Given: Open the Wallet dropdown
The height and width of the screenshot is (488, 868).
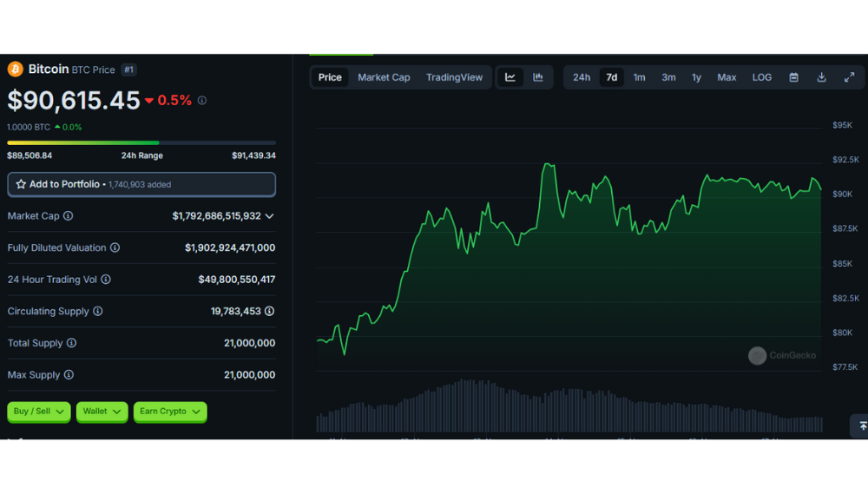Looking at the screenshot, I should pyautogui.click(x=102, y=412).
